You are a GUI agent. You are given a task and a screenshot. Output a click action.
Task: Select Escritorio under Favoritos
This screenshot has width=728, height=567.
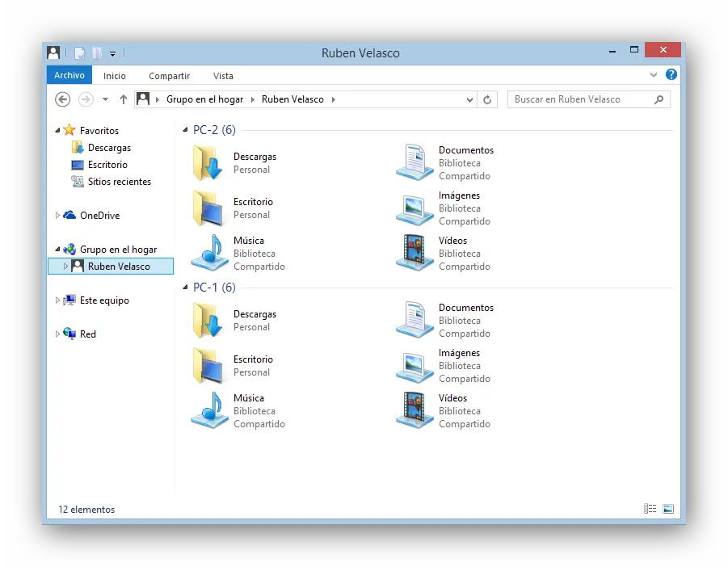[x=107, y=165]
